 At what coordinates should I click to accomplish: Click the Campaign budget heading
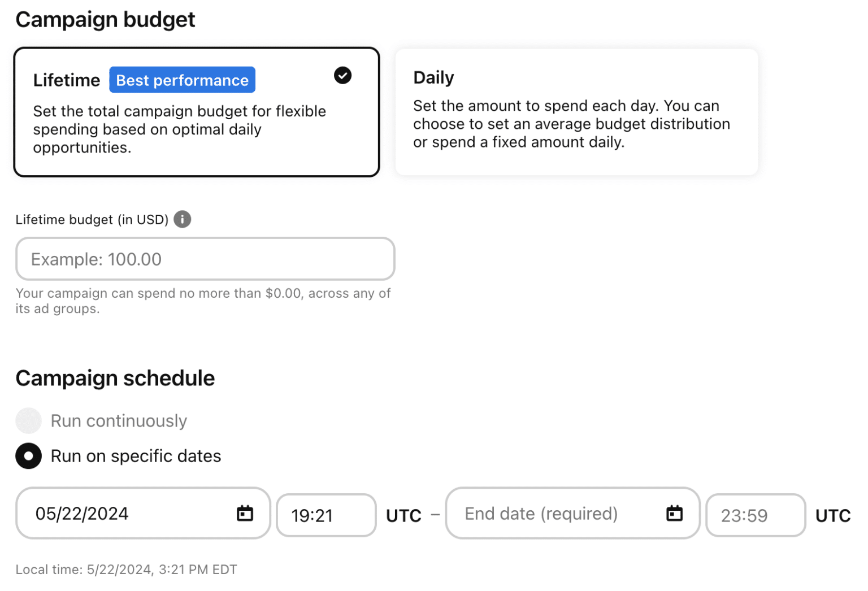105,19
